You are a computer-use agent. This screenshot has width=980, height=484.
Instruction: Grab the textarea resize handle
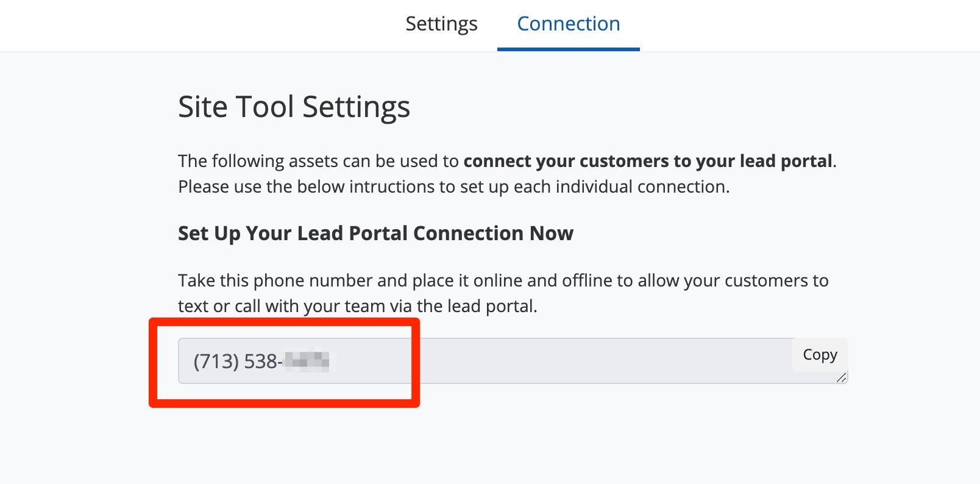[x=842, y=378]
